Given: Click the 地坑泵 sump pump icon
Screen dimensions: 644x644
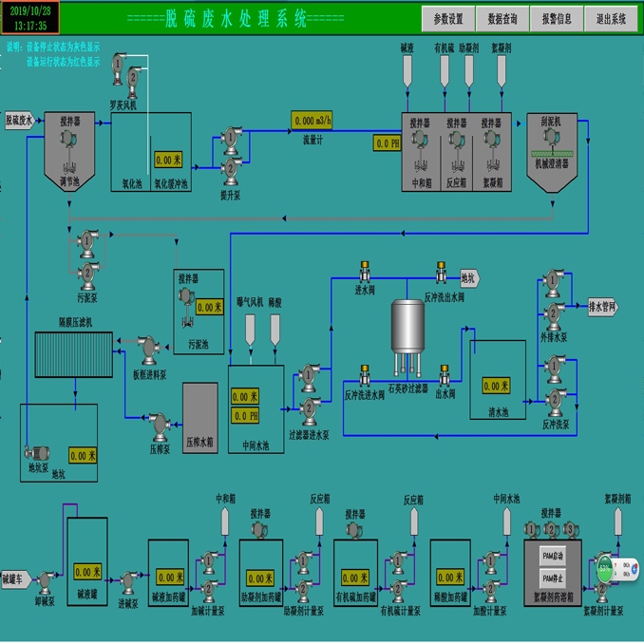Looking at the screenshot, I should [37, 453].
